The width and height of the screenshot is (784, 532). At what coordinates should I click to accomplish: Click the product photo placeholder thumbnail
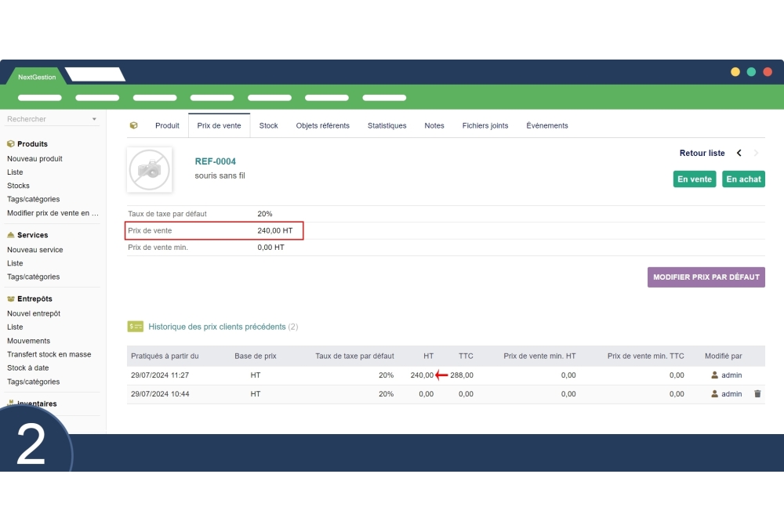coord(149,169)
